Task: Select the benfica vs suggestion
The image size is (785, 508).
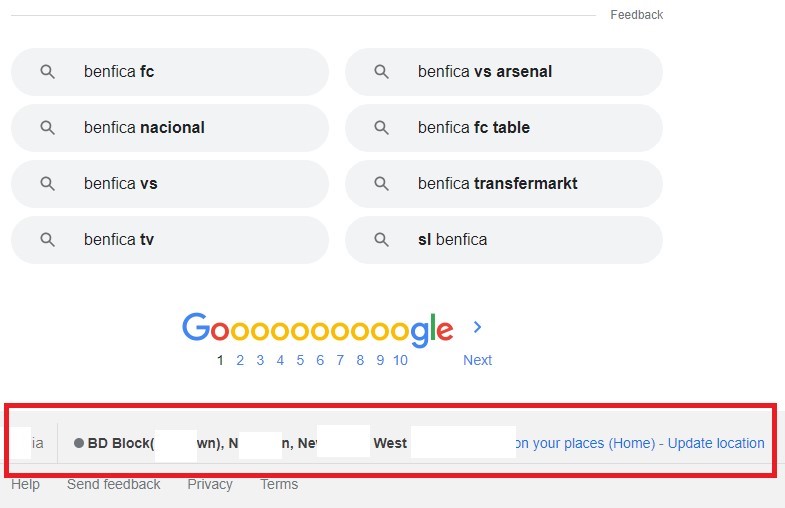Action: [170, 184]
